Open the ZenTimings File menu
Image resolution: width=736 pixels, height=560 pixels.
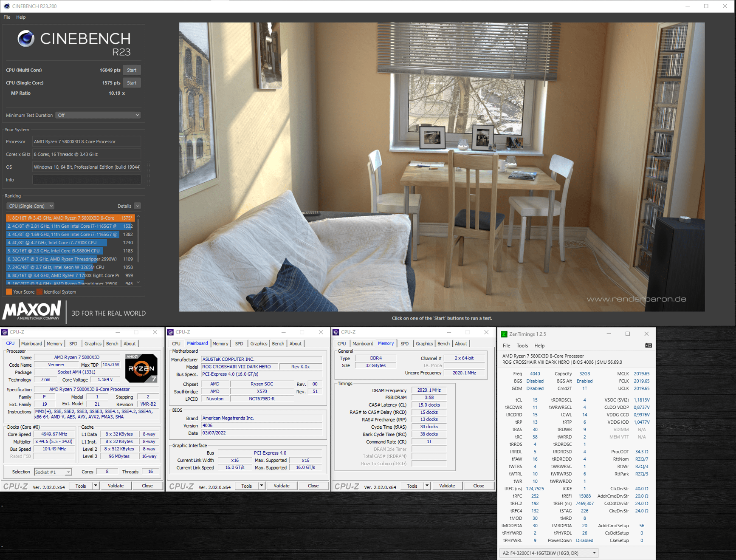click(x=506, y=346)
